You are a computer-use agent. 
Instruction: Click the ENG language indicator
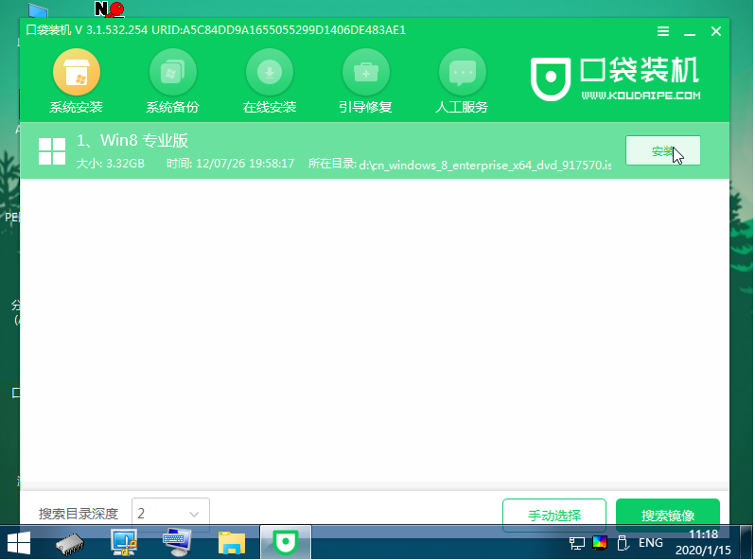(651, 543)
